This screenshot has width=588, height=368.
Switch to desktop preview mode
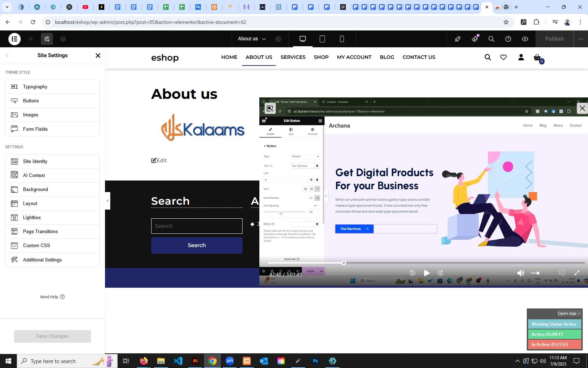tap(303, 39)
